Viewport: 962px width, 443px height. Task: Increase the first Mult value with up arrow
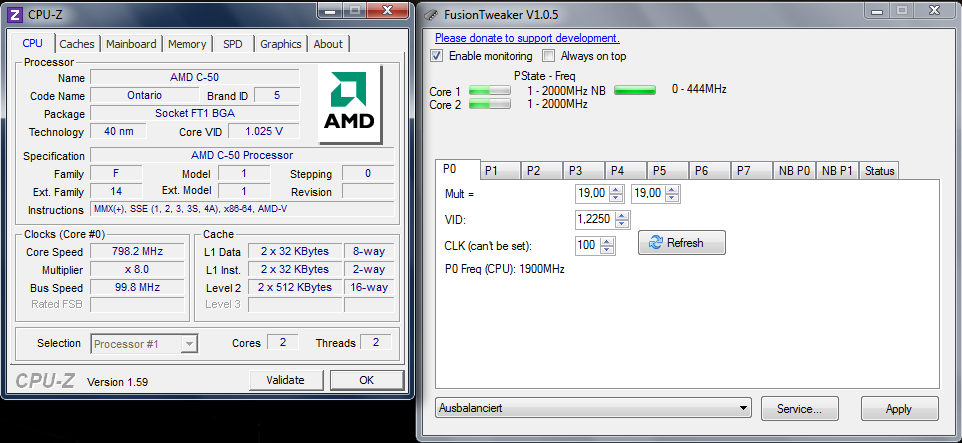617,190
